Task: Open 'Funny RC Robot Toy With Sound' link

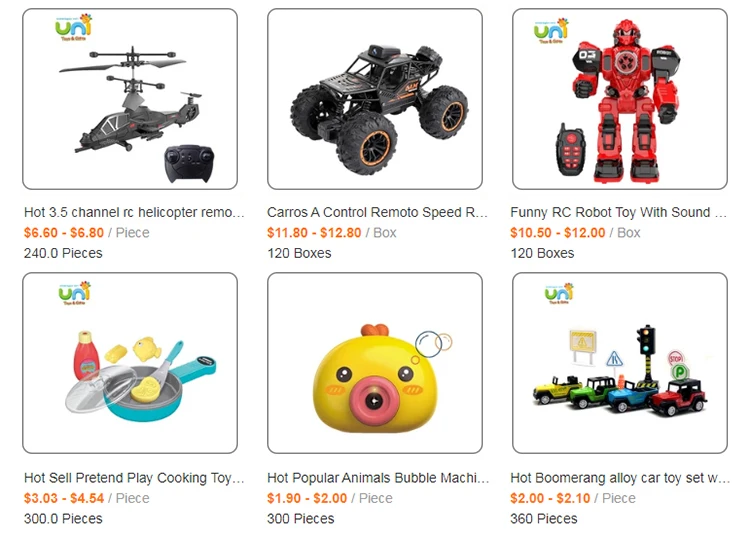Action: coord(618,212)
